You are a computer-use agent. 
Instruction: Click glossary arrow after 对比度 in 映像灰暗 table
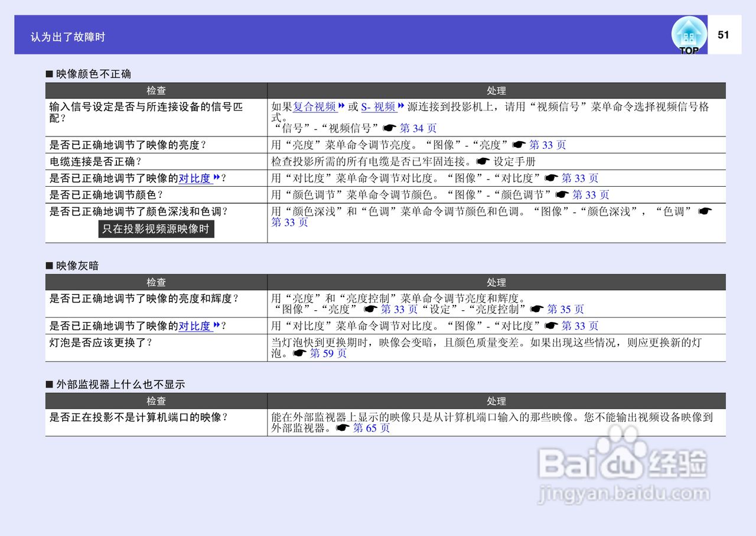point(217,326)
